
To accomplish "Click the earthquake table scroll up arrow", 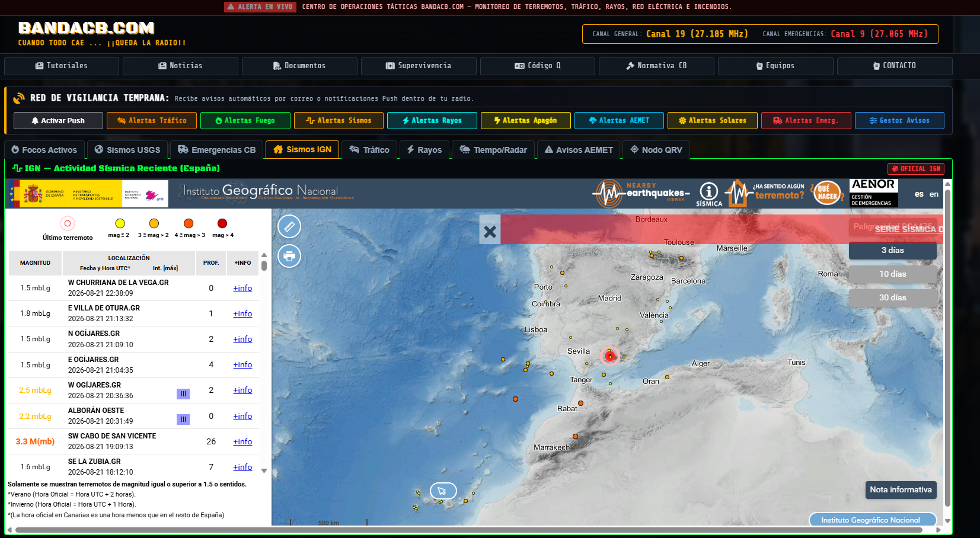I will (264, 255).
